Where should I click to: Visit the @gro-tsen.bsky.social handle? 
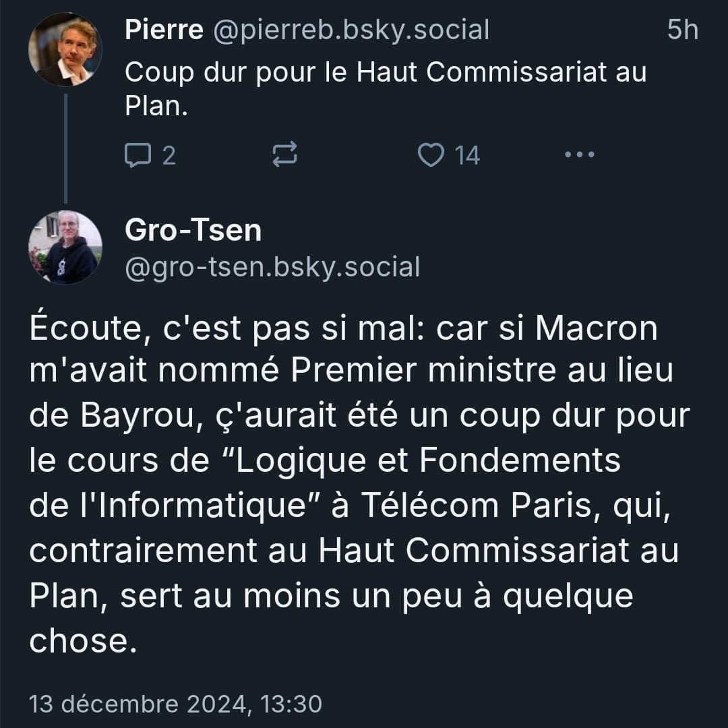click(x=272, y=267)
